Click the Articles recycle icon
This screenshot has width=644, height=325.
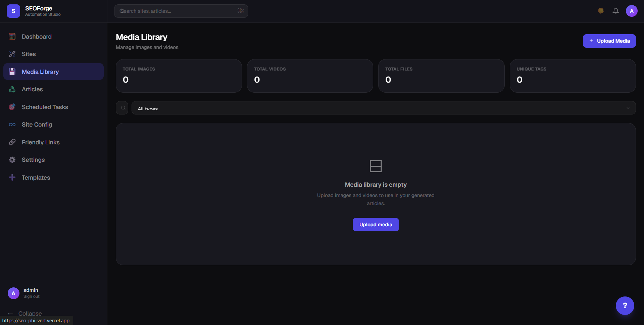coord(12,89)
